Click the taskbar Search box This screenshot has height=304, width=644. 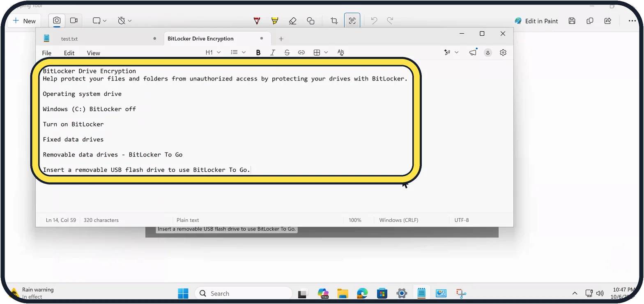click(243, 293)
